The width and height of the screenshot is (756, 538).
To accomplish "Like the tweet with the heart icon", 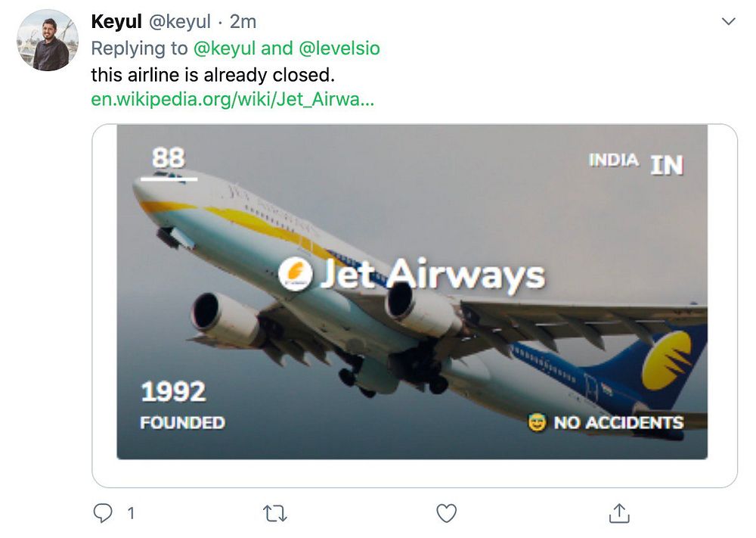I will tap(447, 514).
